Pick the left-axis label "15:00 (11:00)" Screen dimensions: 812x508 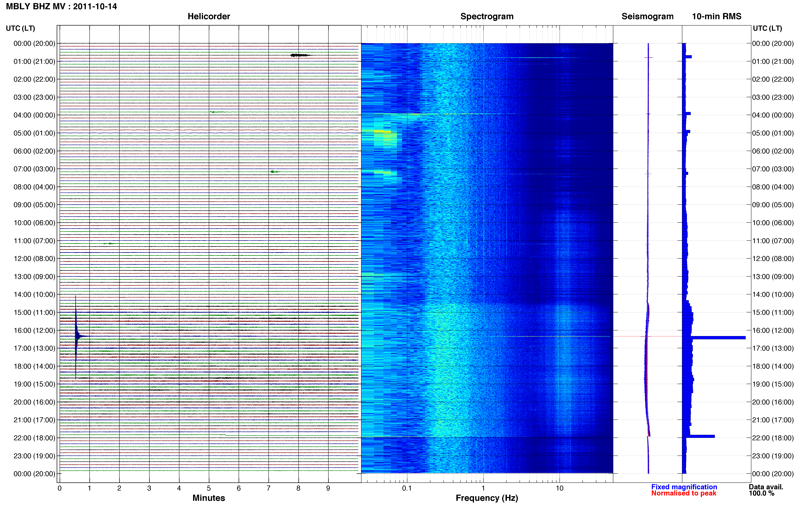tap(35, 312)
